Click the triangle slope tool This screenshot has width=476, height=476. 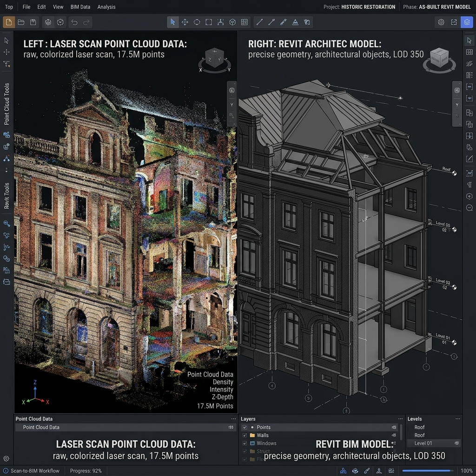295,22
